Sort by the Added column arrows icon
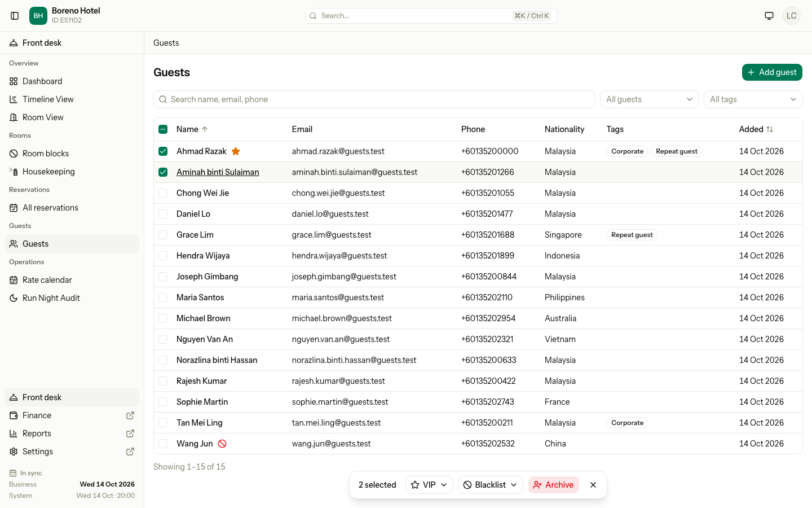Screen dimensions: 812x508 (770, 129)
